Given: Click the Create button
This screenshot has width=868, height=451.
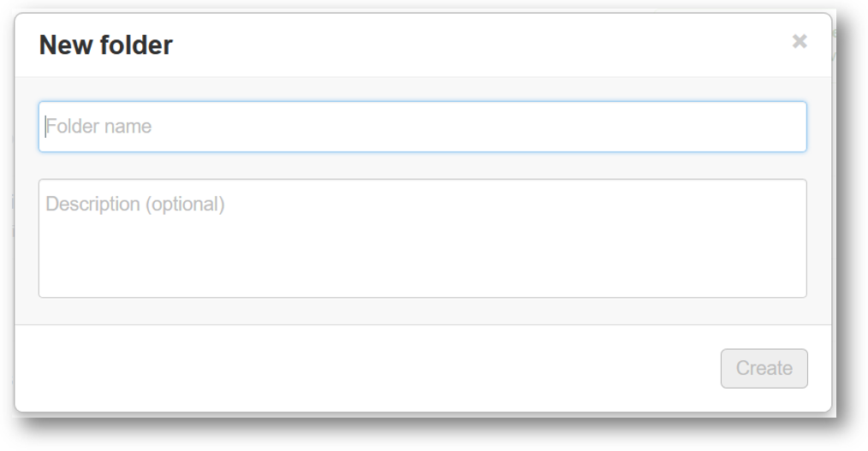Looking at the screenshot, I should (x=764, y=369).
